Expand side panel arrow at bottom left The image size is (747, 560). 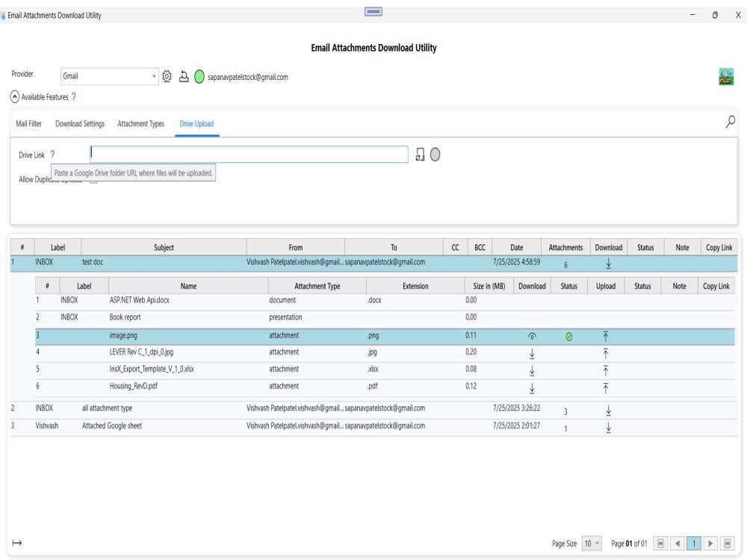(x=17, y=543)
